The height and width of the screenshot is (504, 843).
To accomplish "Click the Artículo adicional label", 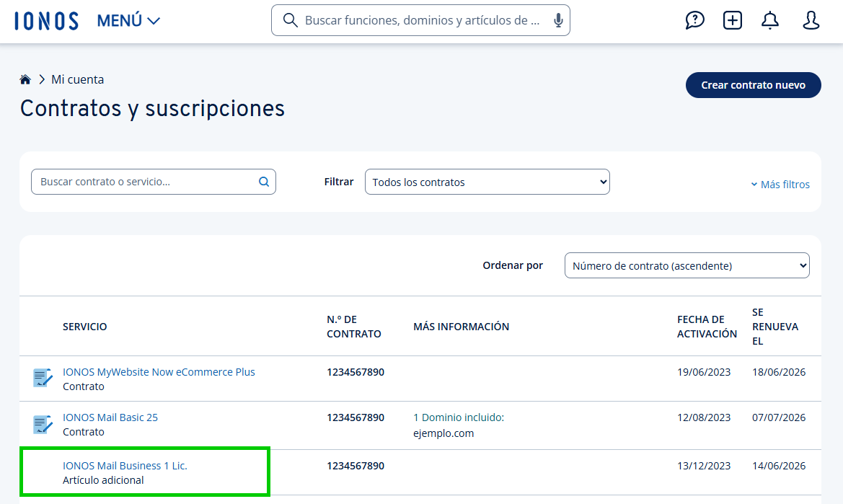I will pyautogui.click(x=103, y=480).
